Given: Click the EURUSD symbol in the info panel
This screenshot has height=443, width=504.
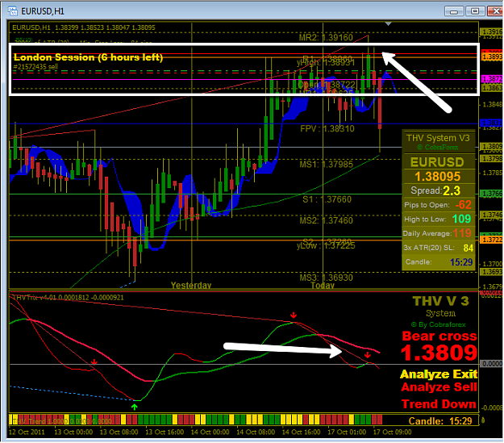Looking at the screenshot, I should 437,162.
